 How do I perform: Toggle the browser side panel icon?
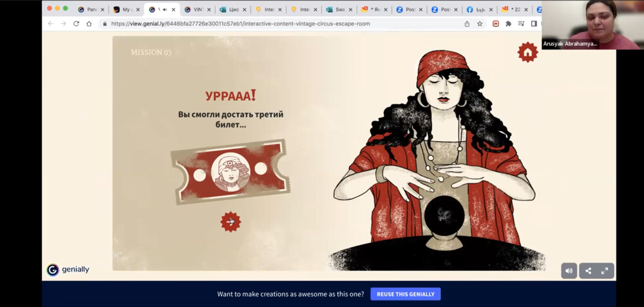[534, 24]
